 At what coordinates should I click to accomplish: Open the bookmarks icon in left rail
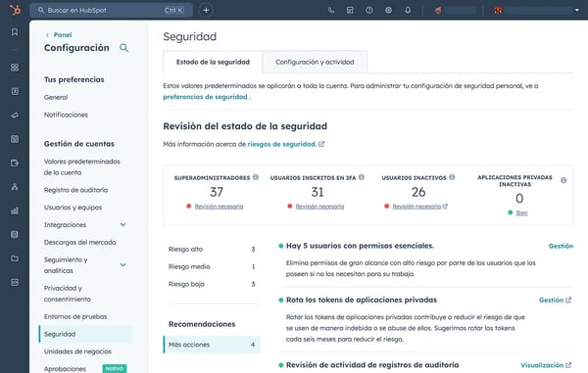coord(15,32)
